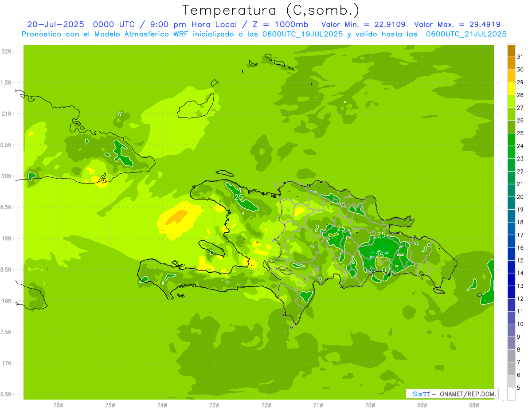Click valid-until time "0600UTC_21JUL2025"
The height and width of the screenshot is (411, 532).
[x=466, y=34]
